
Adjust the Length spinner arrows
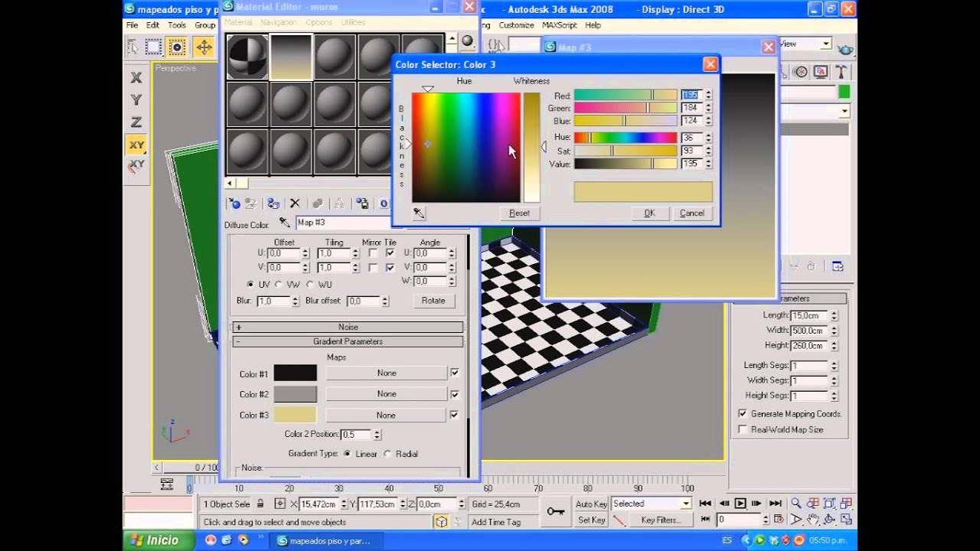pos(834,315)
